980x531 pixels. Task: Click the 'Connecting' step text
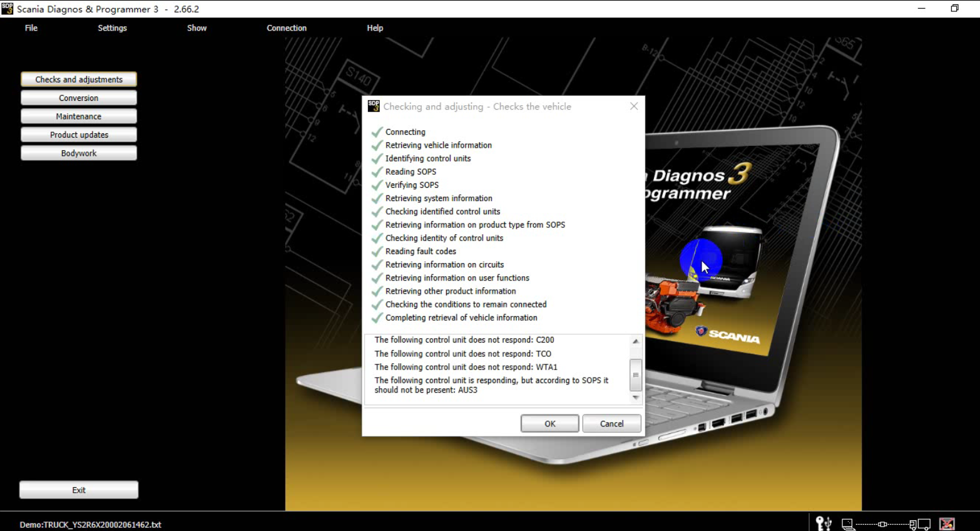[x=406, y=132]
